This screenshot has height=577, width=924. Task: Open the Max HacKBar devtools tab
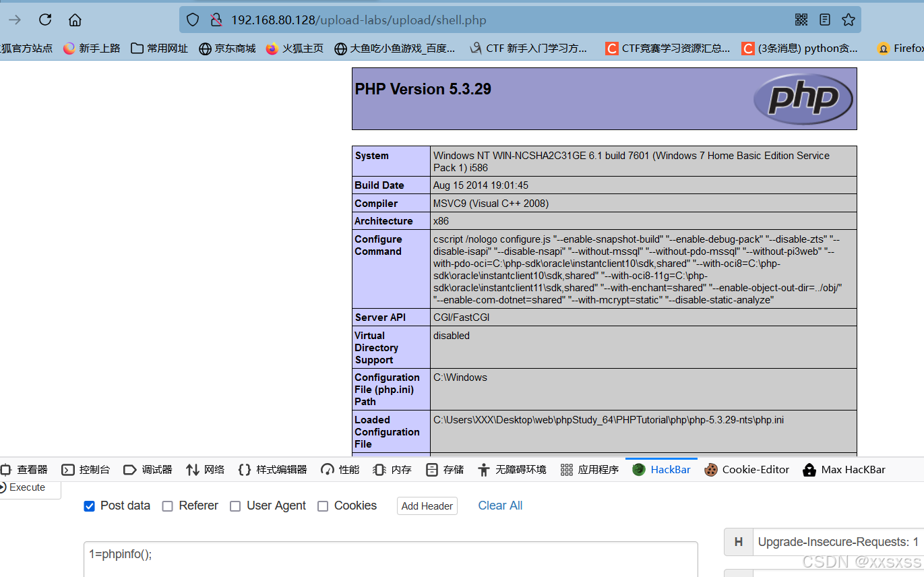pos(844,470)
